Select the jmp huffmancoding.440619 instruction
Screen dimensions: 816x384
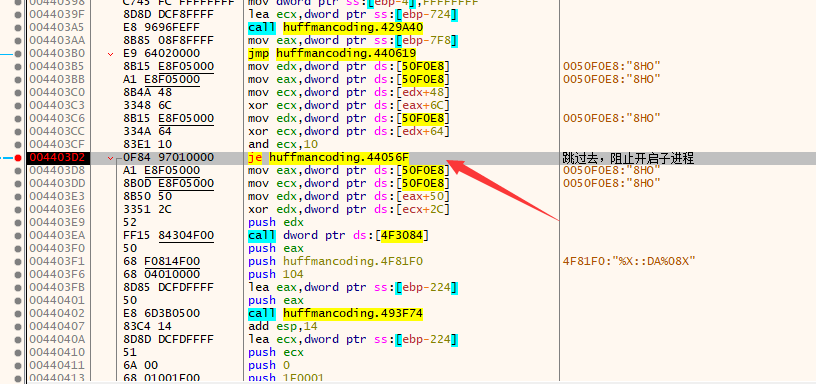click(332, 54)
